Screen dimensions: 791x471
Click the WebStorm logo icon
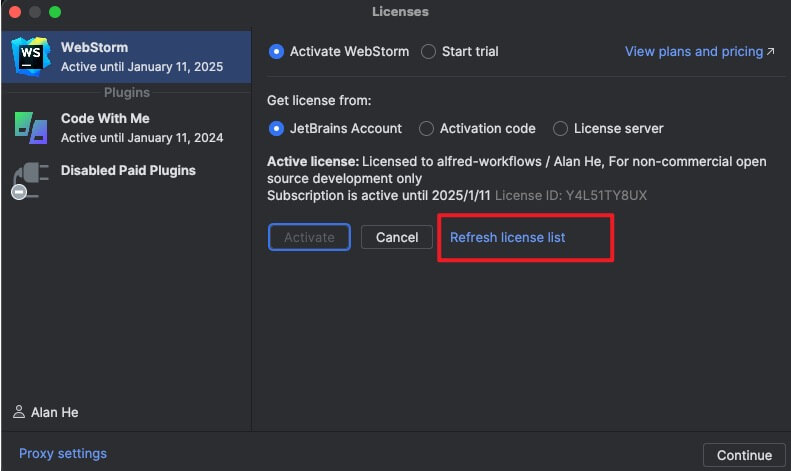(31, 57)
